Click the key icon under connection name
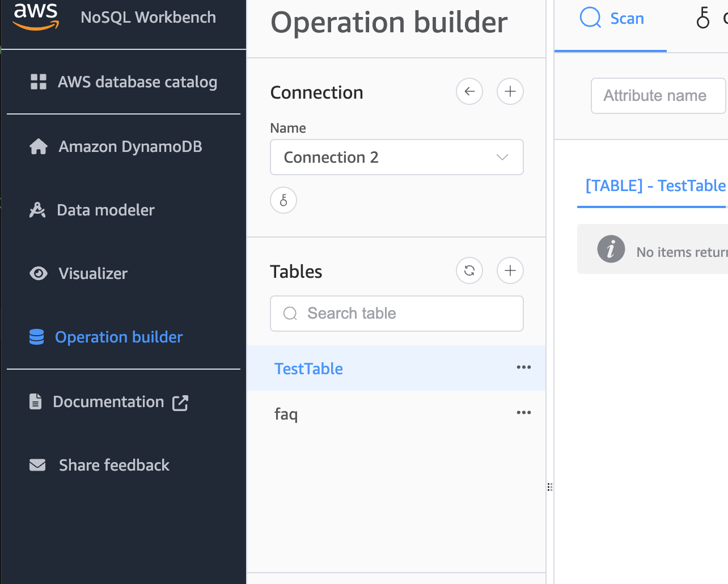Screen dimensions: 728x584 click(283, 200)
